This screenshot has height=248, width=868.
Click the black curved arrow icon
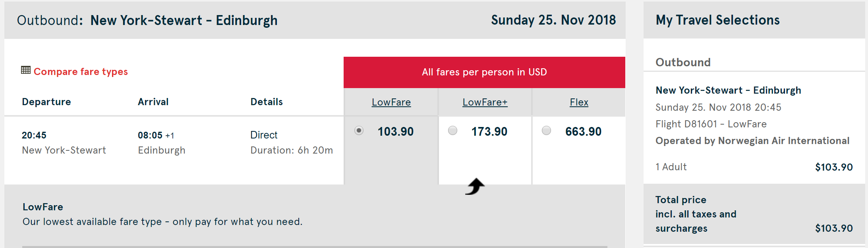[475, 186]
